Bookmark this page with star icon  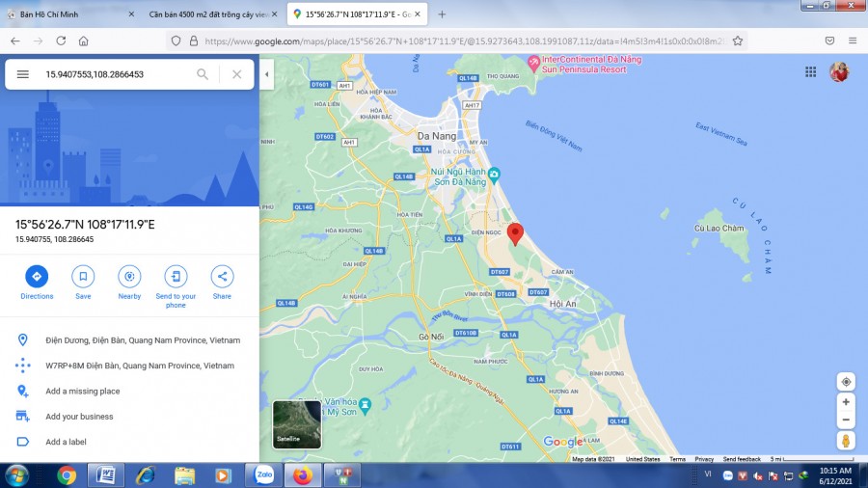coord(738,41)
